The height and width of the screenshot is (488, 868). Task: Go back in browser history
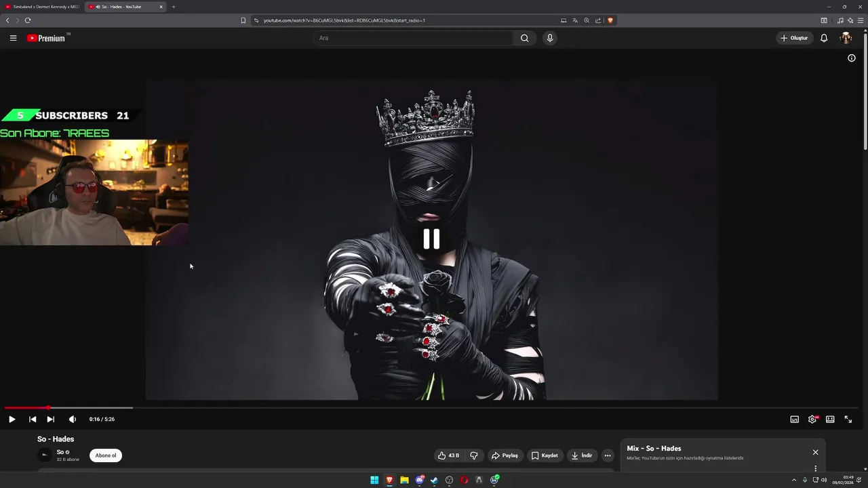pyautogui.click(x=7, y=20)
